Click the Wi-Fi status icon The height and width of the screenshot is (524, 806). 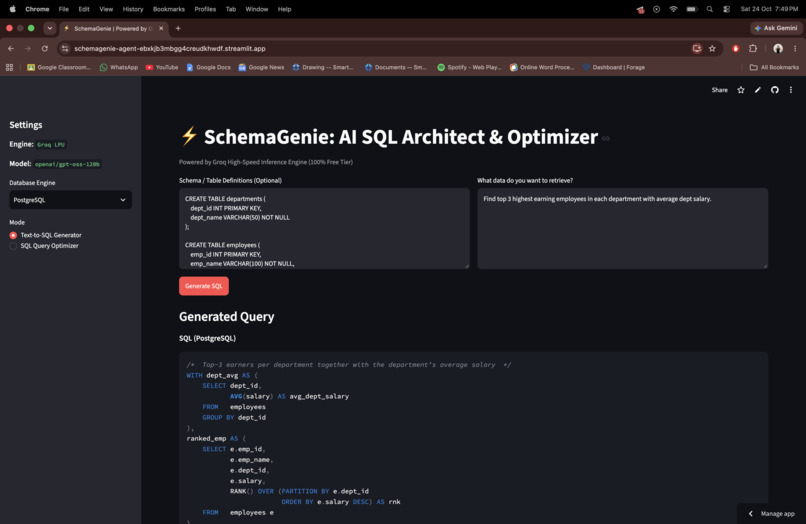point(673,9)
